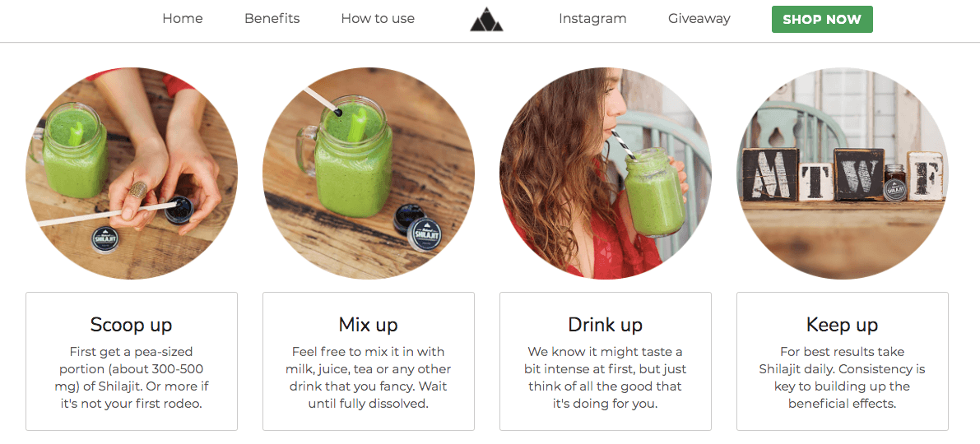Click the scooping Shilajit circular photo
This screenshot has height=444, width=980.
132,173
